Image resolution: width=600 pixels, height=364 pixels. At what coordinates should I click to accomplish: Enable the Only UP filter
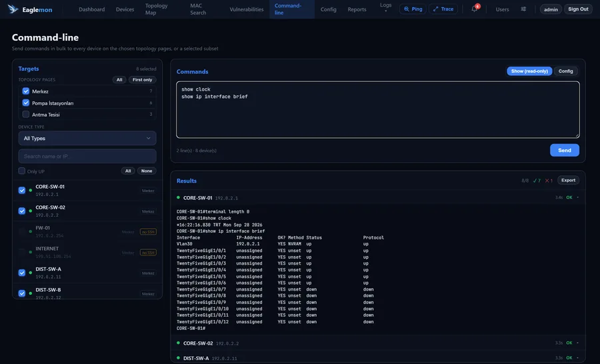[22, 171]
